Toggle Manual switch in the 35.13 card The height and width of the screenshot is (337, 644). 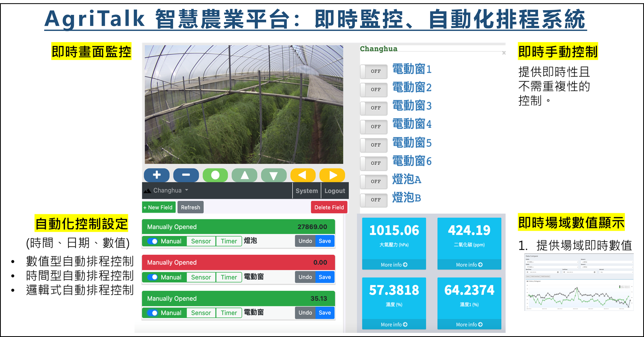[153, 313]
